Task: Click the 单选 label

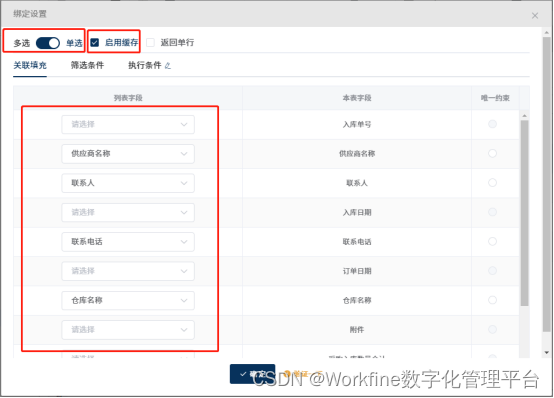Action: coord(74,43)
